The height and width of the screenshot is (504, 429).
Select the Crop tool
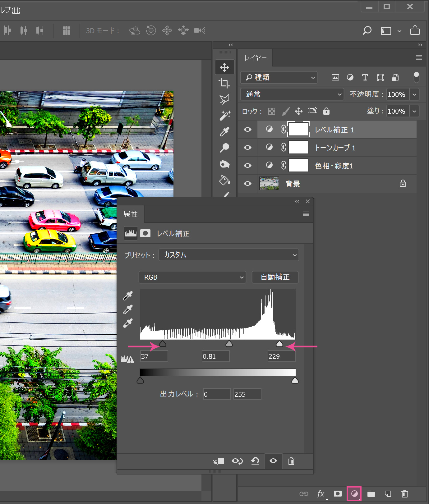click(x=224, y=83)
